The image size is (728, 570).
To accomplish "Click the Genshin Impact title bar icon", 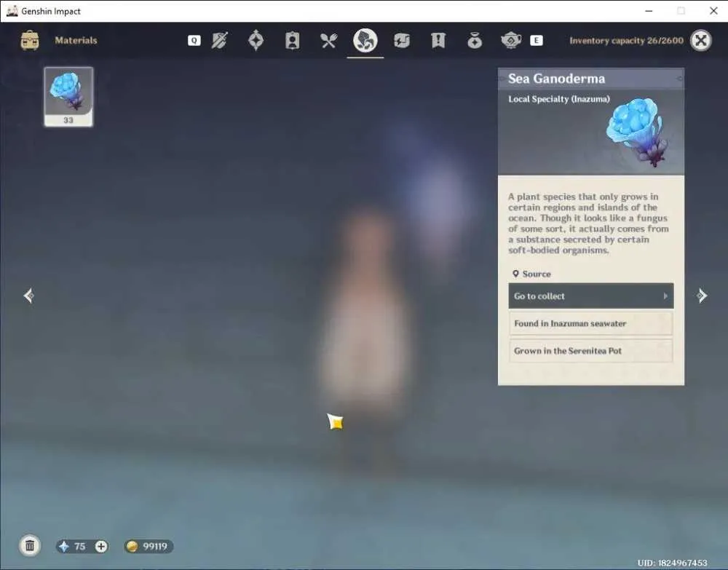I will click(12, 11).
